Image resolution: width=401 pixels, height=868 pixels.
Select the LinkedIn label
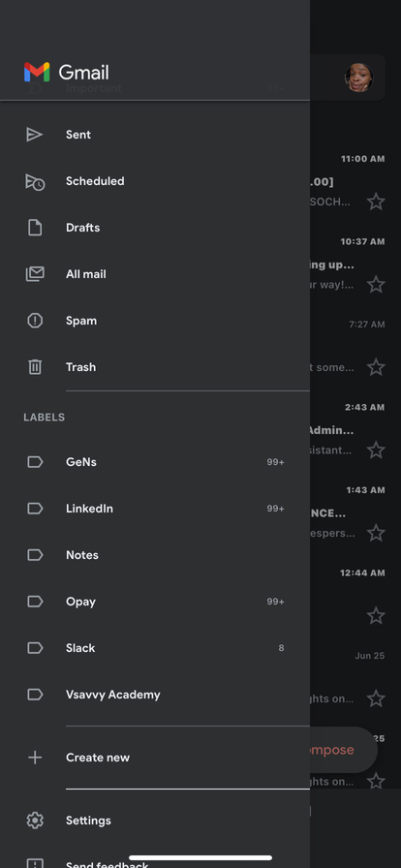tap(155, 509)
